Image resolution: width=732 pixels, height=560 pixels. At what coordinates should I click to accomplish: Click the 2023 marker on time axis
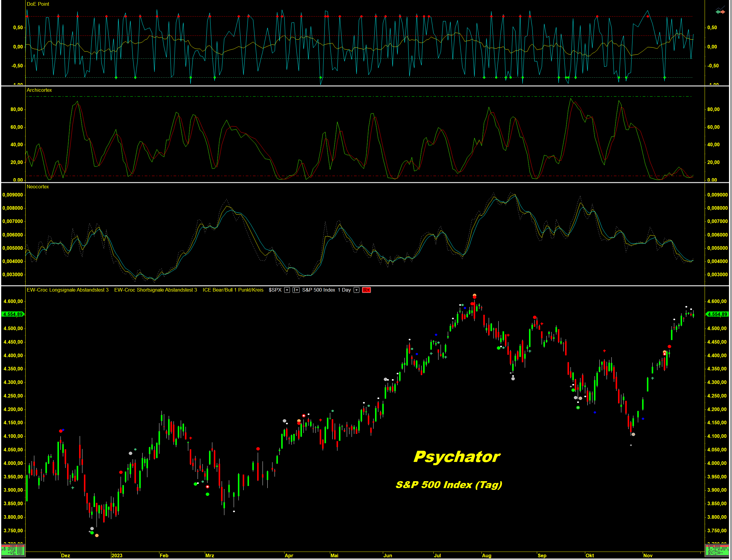point(117,556)
